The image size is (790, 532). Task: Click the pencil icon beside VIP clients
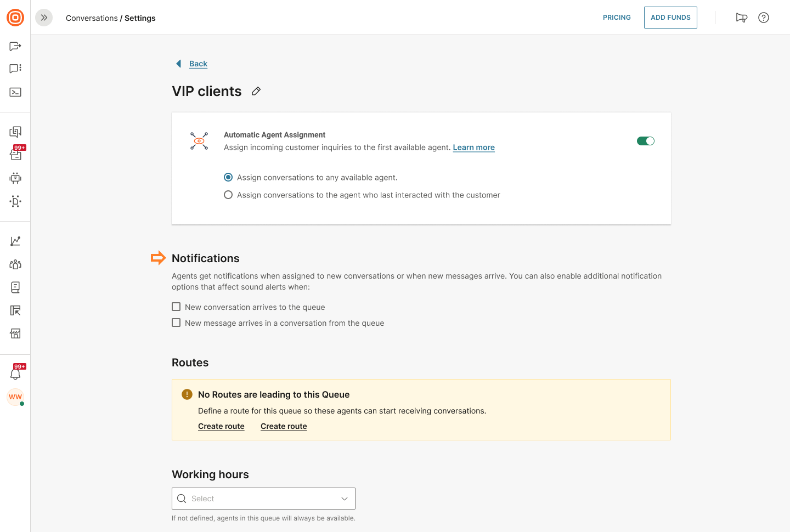[x=256, y=92]
